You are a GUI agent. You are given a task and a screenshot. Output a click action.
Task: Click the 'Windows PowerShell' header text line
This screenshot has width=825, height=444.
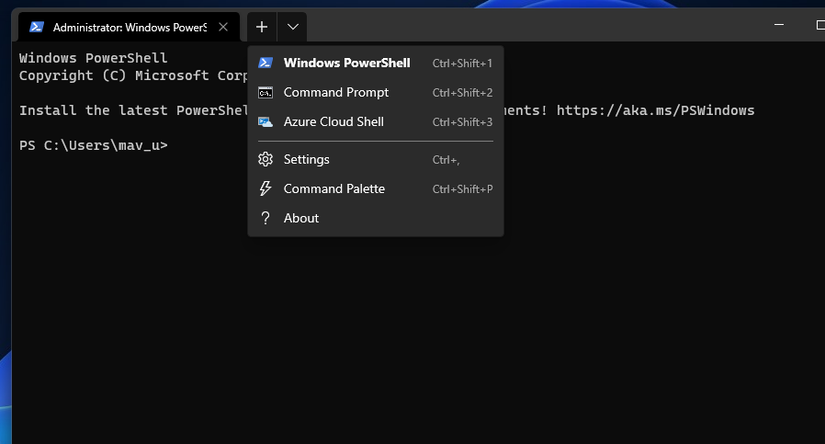coord(93,58)
